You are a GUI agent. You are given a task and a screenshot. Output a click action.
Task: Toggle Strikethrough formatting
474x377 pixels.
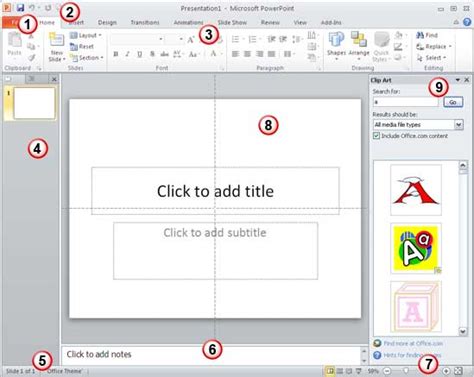pos(164,54)
